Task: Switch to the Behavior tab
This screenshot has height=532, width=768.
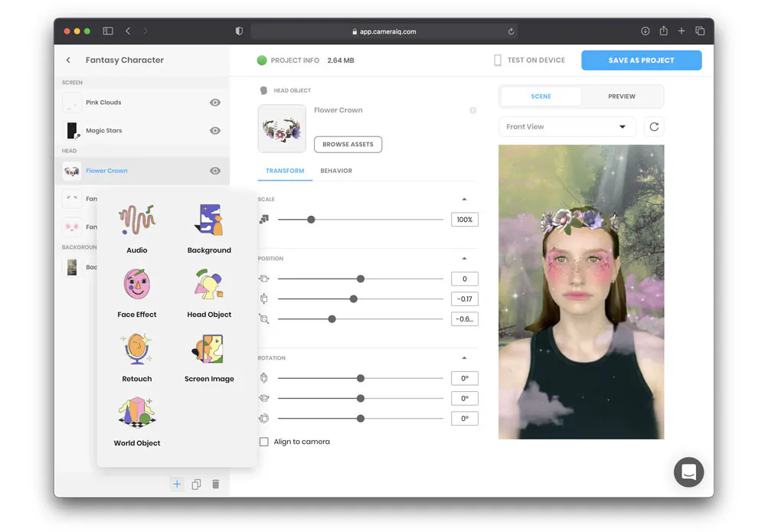Action: (x=336, y=171)
